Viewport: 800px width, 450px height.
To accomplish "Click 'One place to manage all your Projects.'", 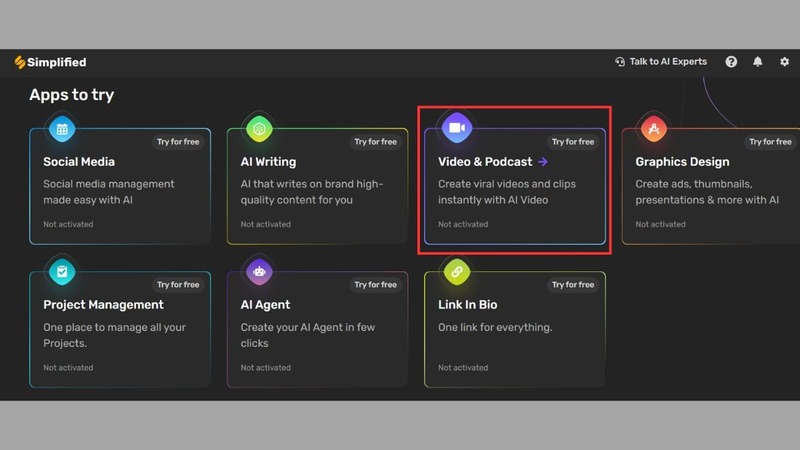I will (x=114, y=335).
